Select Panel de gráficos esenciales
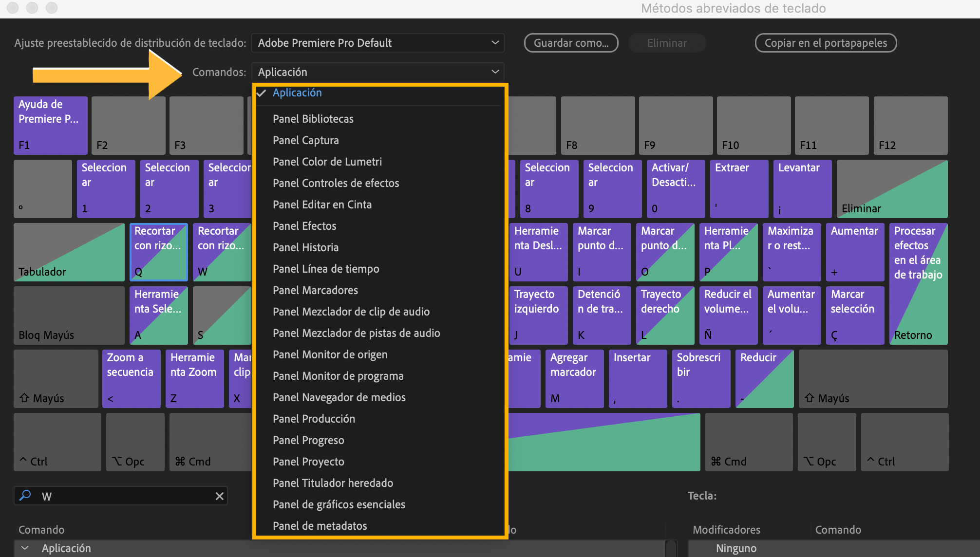Image resolution: width=980 pixels, height=557 pixels. click(339, 504)
